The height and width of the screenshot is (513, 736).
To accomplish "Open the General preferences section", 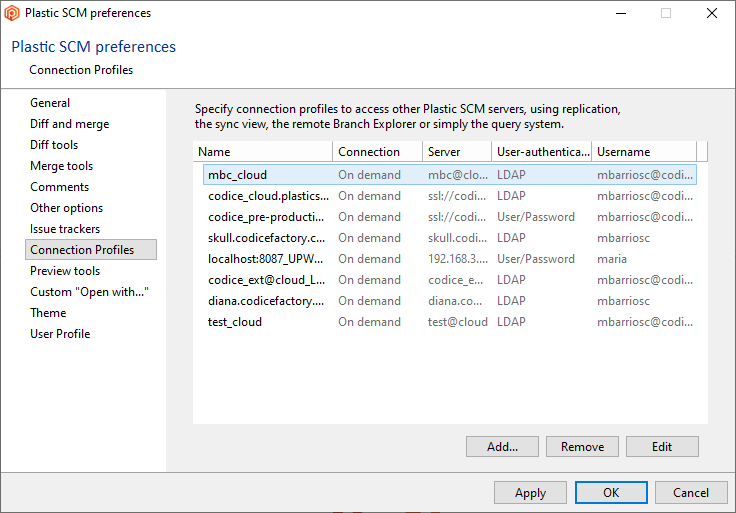I will [x=50, y=103].
